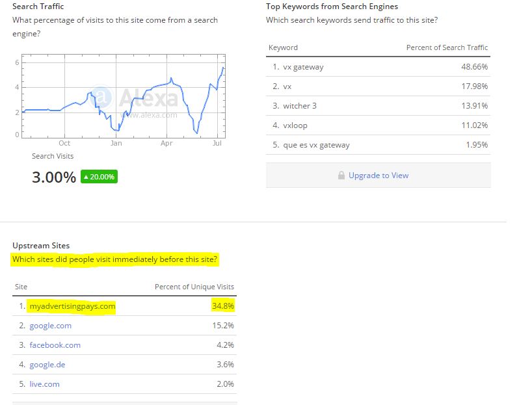Click the 3.00% Search Visits value

click(x=54, y=177)
